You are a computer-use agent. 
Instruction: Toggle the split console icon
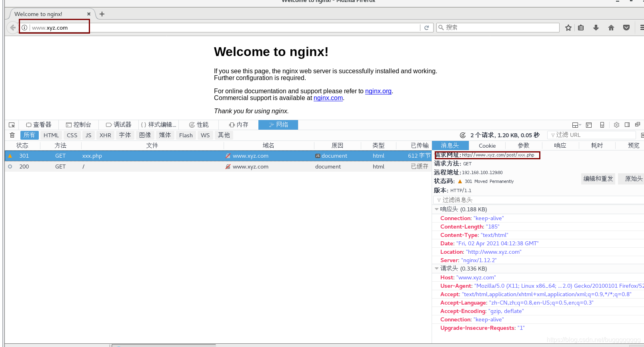pyautogui.click(x=589, y=125)
